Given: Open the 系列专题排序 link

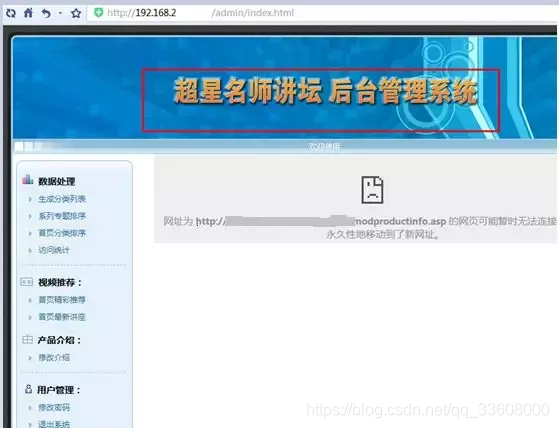Looking at the screenshot, I should click(62, 216).
